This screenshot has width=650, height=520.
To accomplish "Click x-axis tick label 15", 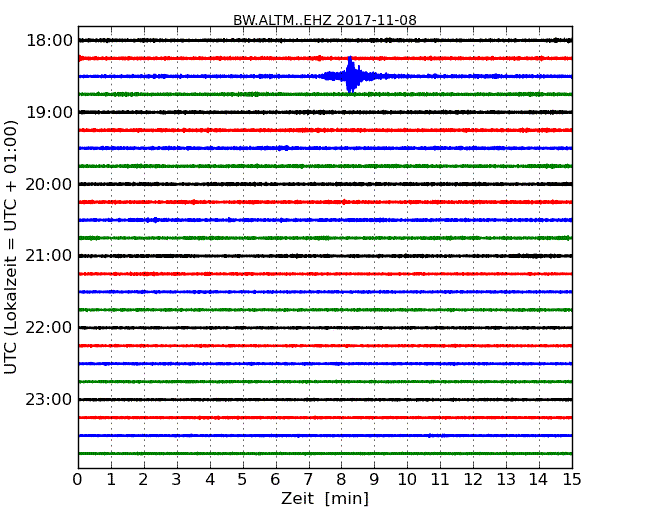I will pyautogui.click(x=572, y=480).
